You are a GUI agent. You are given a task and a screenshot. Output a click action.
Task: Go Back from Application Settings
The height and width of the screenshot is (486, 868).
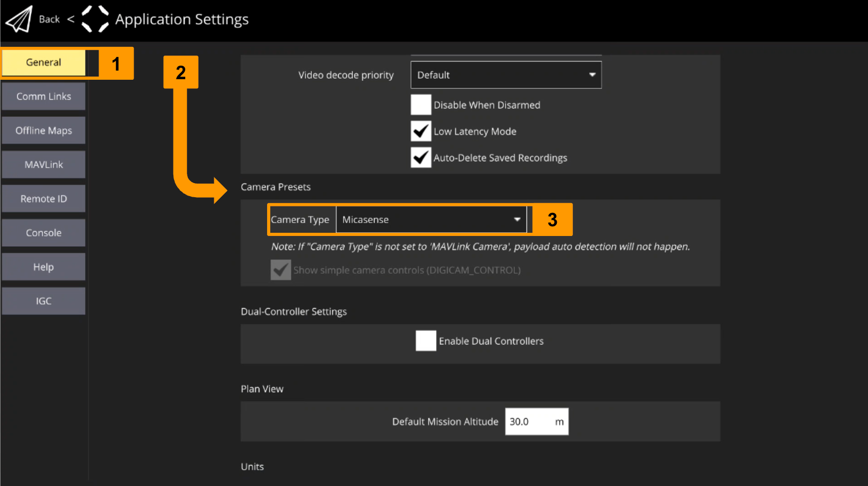coord(50,19)
